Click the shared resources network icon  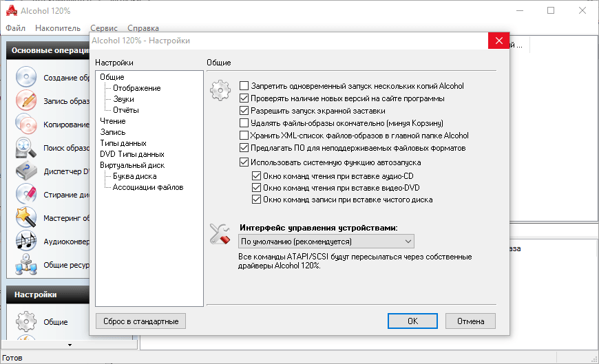(26, 264)
